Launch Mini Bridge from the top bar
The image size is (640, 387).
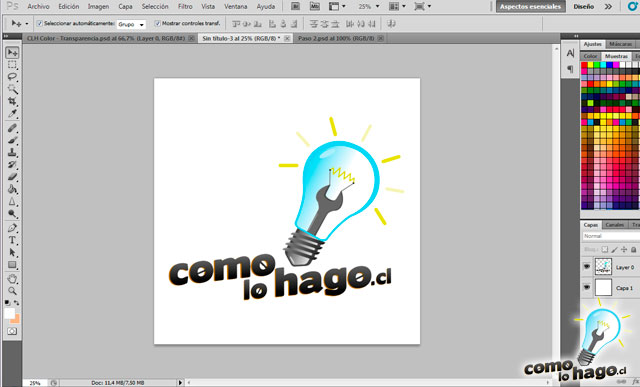coord(315,6)
